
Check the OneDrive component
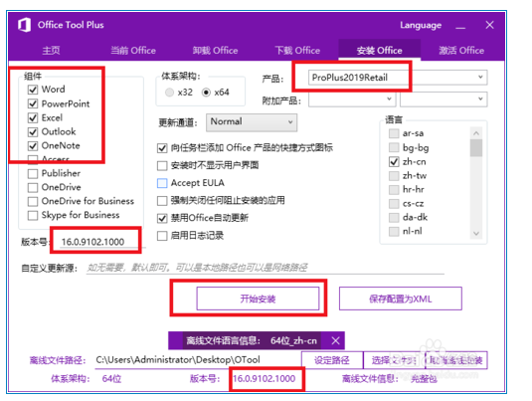coord(33,187)
